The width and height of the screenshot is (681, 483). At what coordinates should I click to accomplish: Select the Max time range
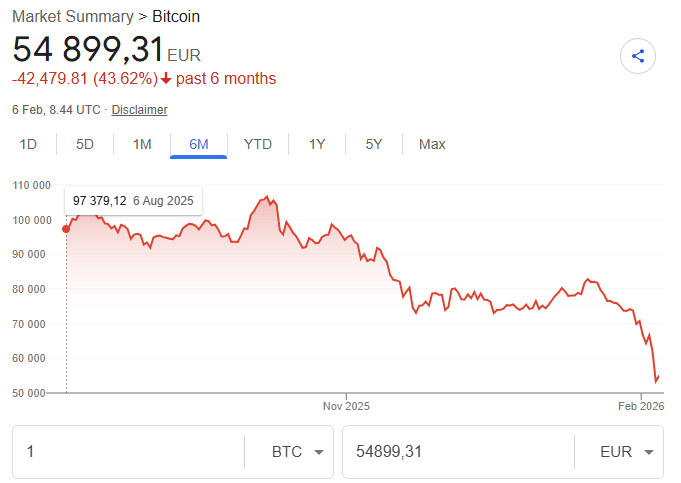[x=432, y=144]
